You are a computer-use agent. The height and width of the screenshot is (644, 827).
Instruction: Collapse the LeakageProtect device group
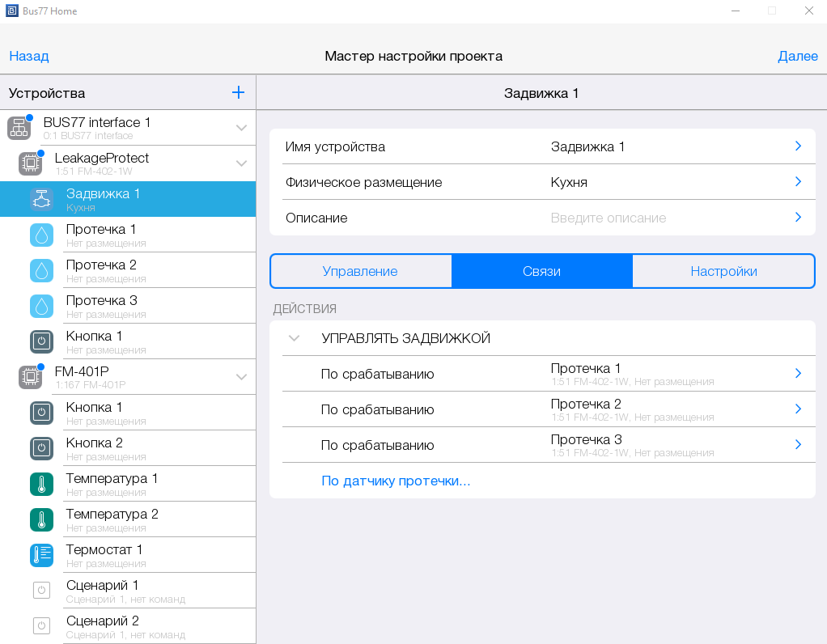(x=241, y=163)
